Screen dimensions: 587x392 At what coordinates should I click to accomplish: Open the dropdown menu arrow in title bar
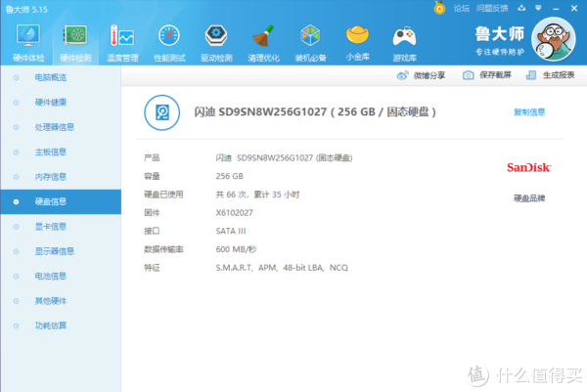[x=538, y=8]
